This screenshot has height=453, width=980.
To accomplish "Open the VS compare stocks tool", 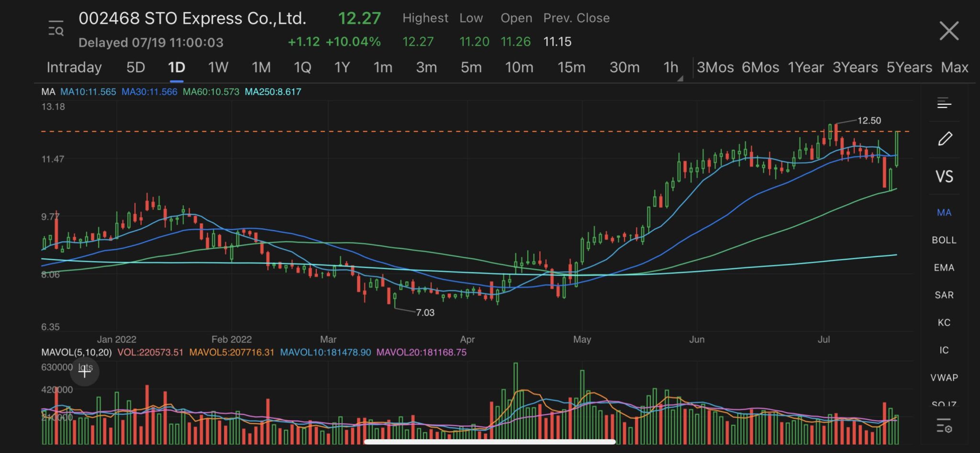I will [x=944, y=177].
